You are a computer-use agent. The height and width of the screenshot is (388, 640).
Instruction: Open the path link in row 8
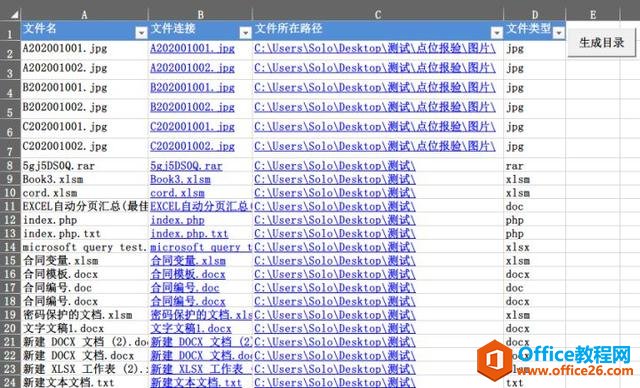pos(335,166)
